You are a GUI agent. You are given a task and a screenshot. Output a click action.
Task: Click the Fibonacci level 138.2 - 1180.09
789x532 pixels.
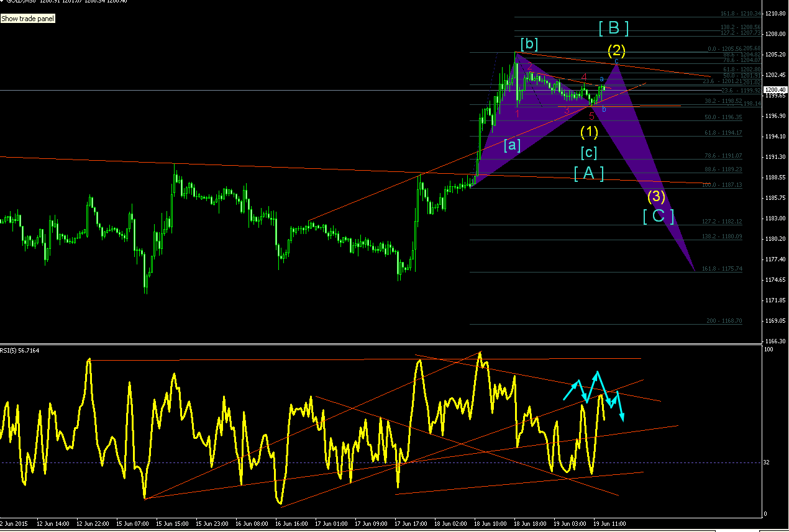click(722, 237)
